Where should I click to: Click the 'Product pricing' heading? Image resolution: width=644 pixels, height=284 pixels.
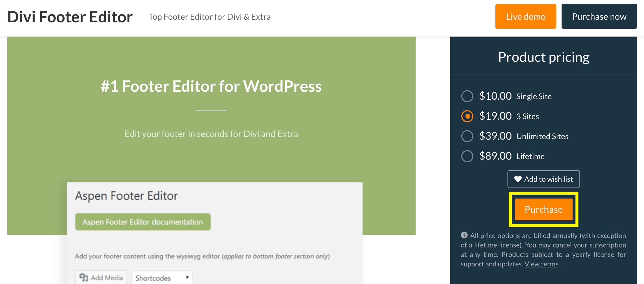(x=544, y=57)
